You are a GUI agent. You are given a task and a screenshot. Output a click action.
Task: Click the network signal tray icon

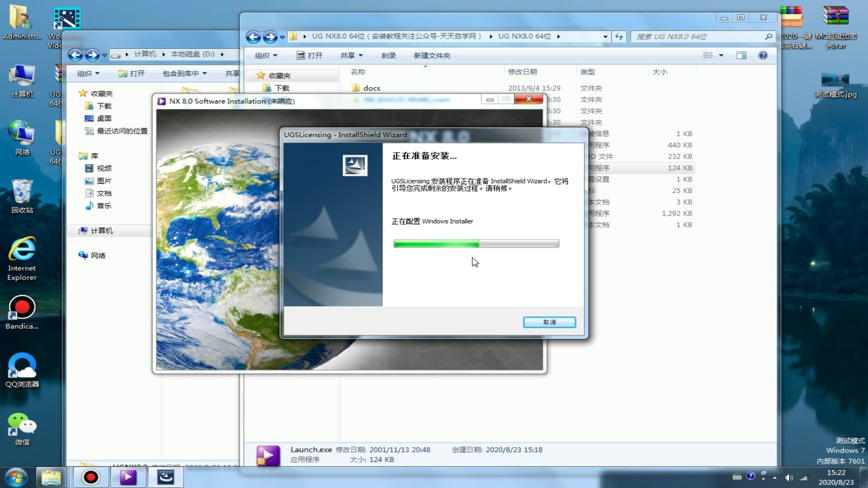tap(804, 478)
